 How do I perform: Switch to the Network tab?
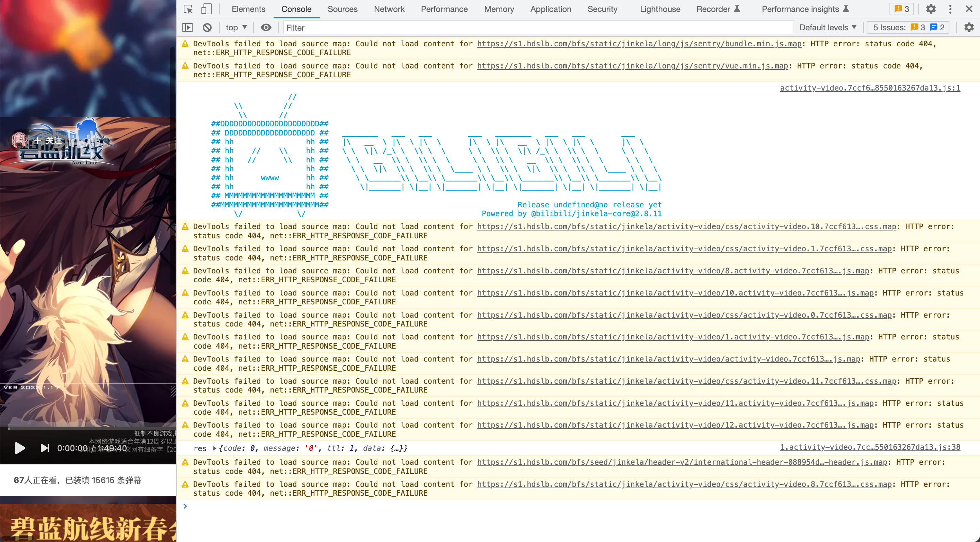coord(389,9)
